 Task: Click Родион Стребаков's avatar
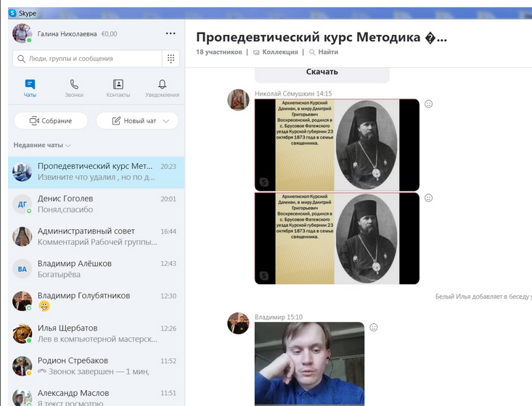(x=22, y=366)
